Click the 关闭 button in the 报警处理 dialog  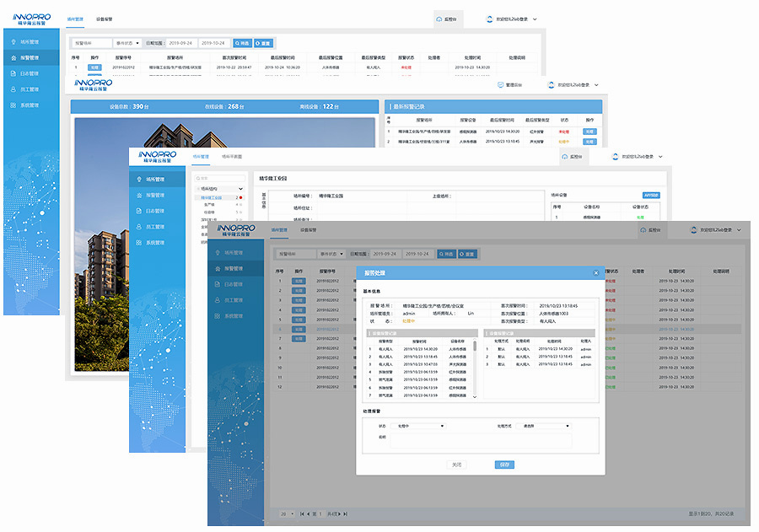pos(456,465)
